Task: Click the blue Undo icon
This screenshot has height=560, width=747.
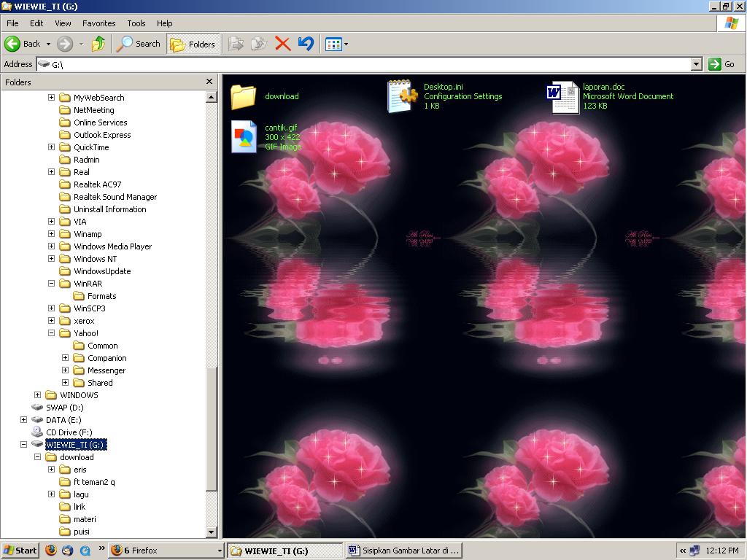Action: (x=306, y=44)
